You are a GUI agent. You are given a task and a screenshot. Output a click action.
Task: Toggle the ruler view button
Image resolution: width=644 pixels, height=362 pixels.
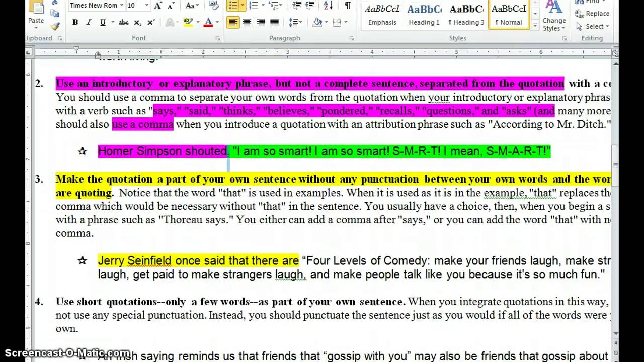[x=615, y=52]
